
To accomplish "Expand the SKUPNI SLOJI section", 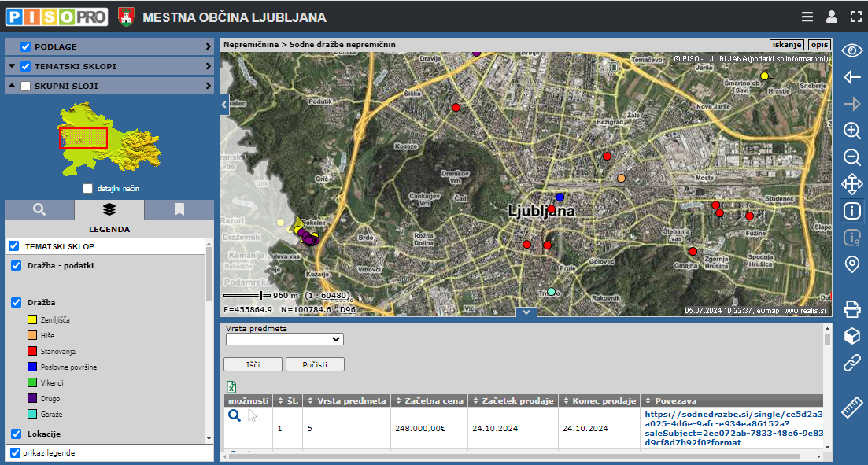I will [208, 87].
